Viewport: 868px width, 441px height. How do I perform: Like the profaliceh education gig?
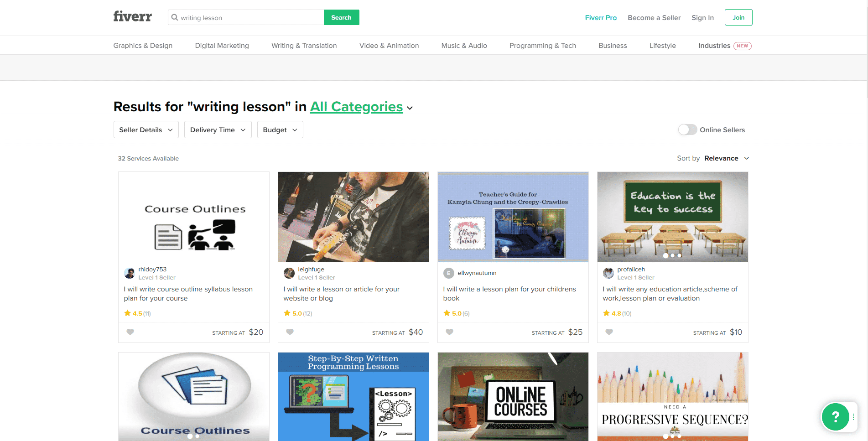[609, 332]
